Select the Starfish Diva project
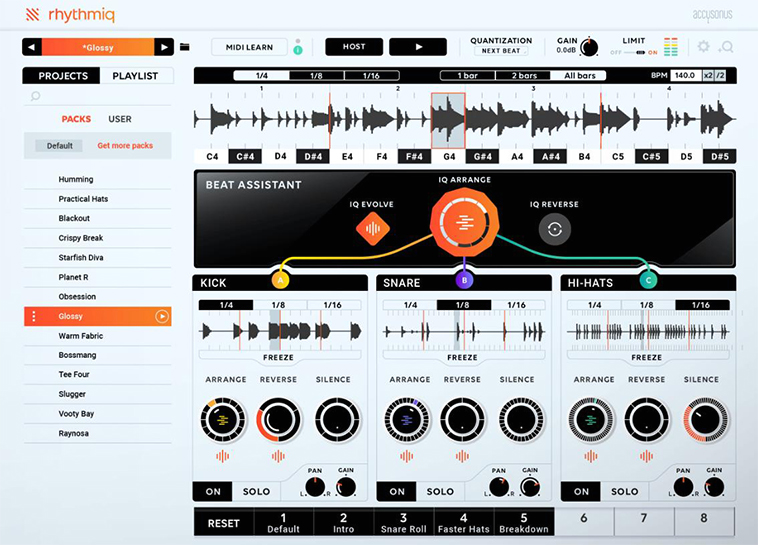This screenshot has width=758, height=545. click(x=98, y=258)
